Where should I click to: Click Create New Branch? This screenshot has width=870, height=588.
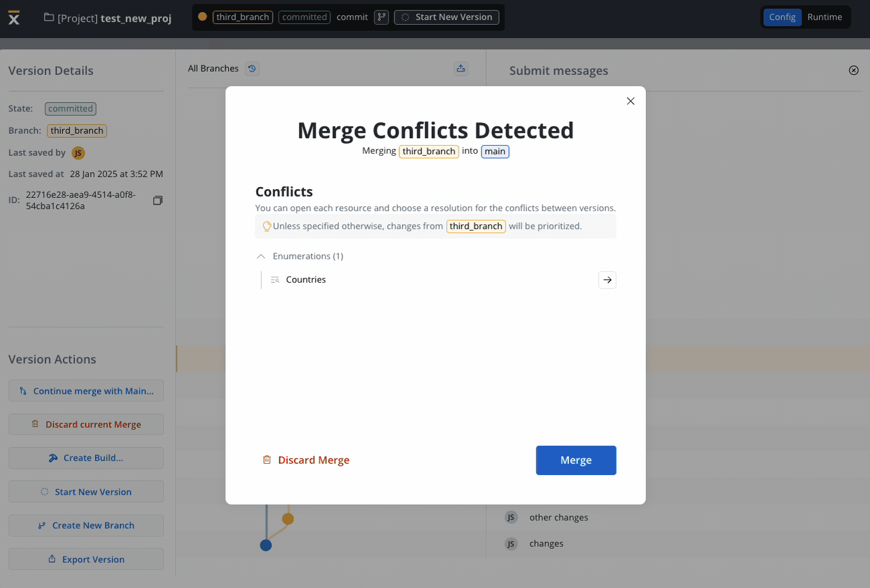[86, 525]
